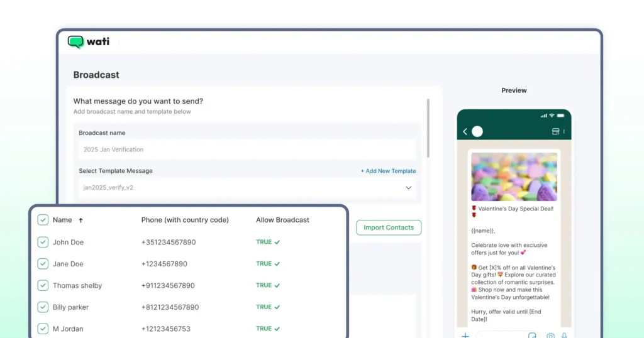Click the Add New Template link
The width and height of the screenshot is (644, 338).
388,171
